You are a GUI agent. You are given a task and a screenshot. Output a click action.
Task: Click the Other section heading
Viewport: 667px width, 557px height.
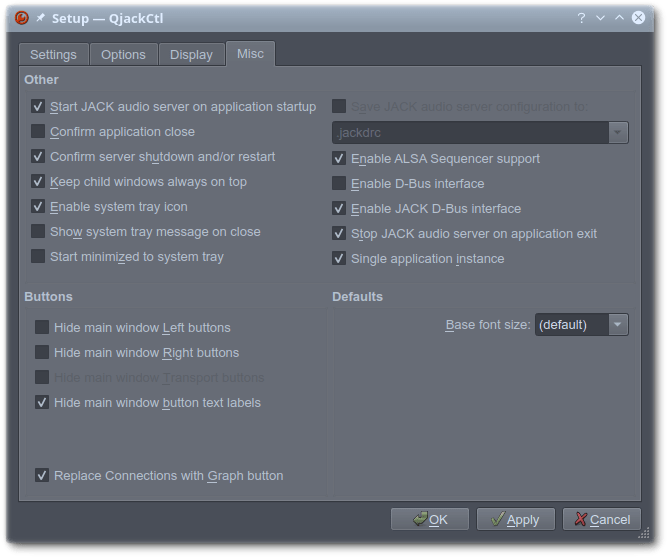click(x=41, y=80)
